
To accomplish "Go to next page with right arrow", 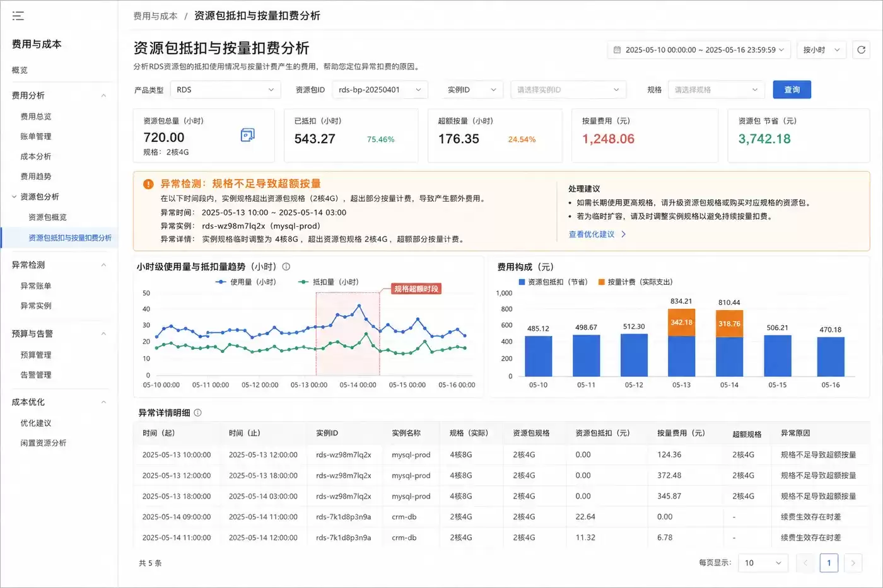I will pyautogui.click(x=853, y=563).
